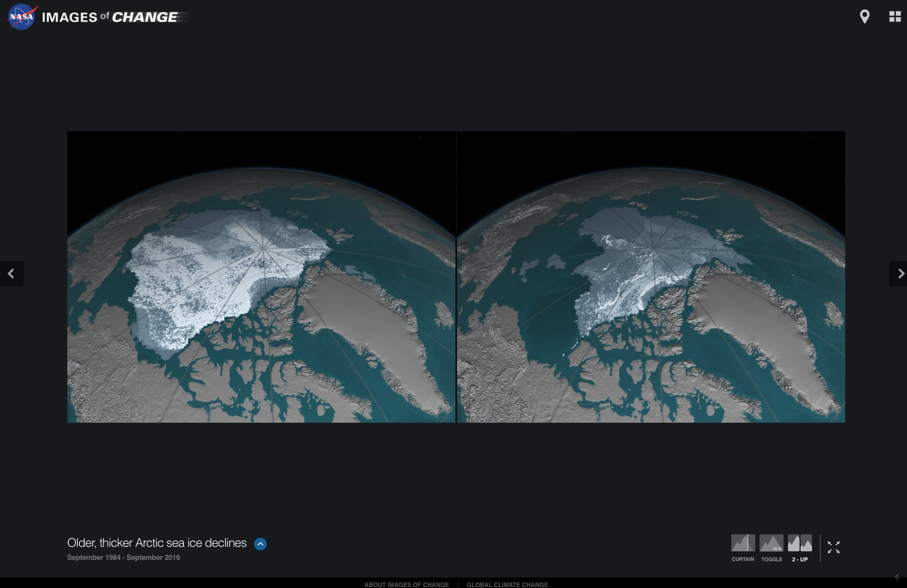The image size is (907, 588).
Task: Select the 2-Up side-by-side mode icon
Action: pyautogui.click(x=800, y=543)
